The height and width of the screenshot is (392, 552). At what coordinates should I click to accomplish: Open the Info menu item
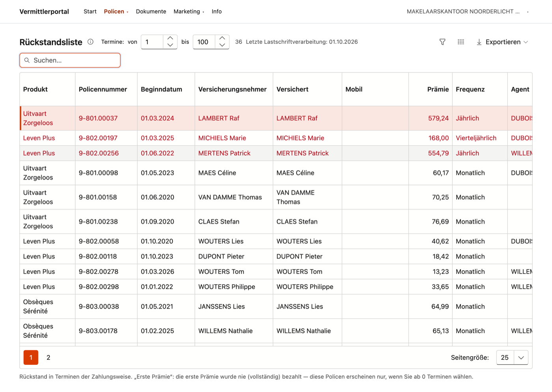click(216, 11)
